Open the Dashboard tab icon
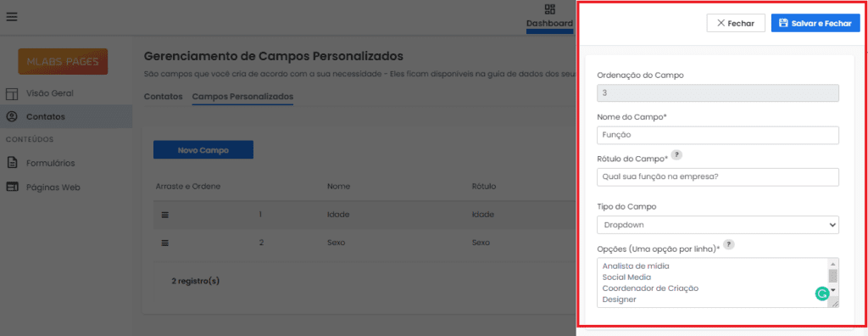This screenshot has width=868, height=336. pyautogui.click(x=549, y=9)
